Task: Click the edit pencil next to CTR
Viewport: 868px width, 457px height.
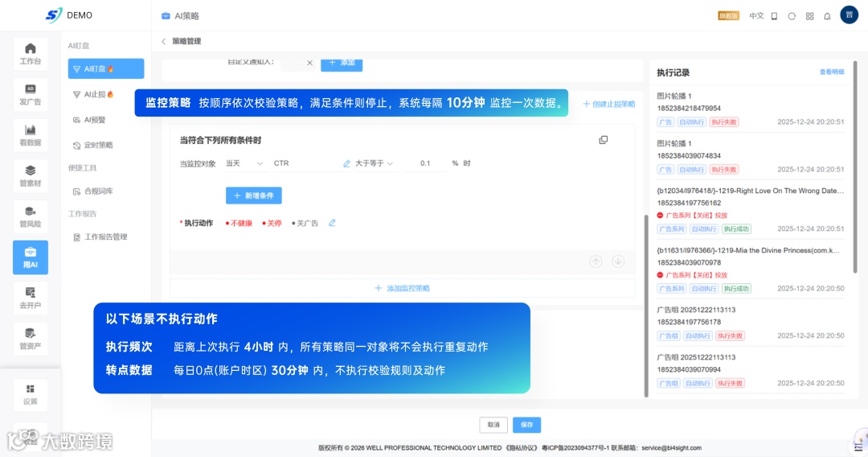Action: coord(346,163)
